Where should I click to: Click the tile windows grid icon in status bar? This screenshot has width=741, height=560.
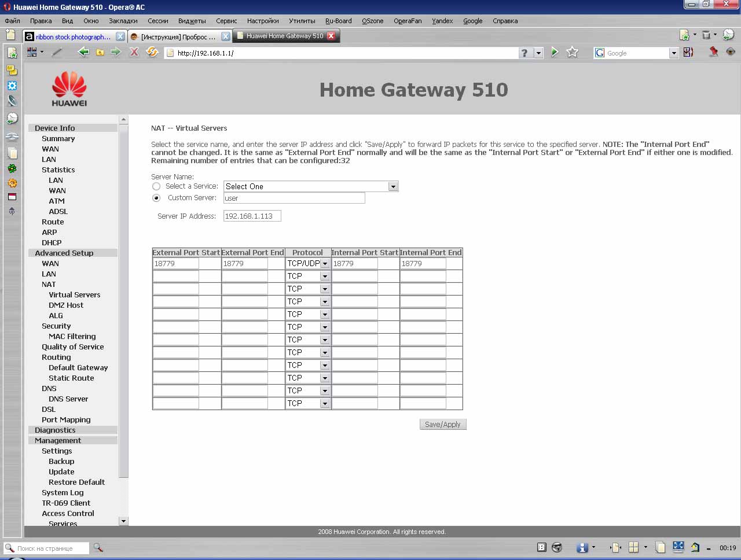pyautogui.click(x=634, y=547)
